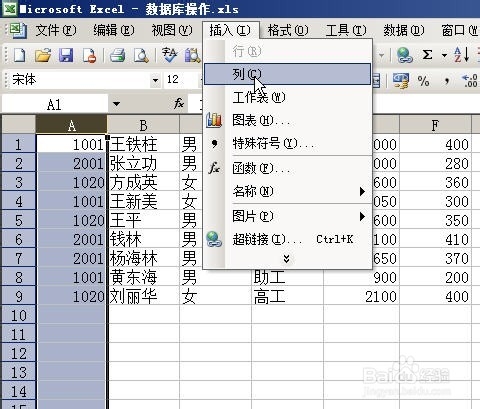This screenshot has height=409, width=480.
Task: Choose 特殊符号 from Insert menu
Action: (x=287, y=144)
